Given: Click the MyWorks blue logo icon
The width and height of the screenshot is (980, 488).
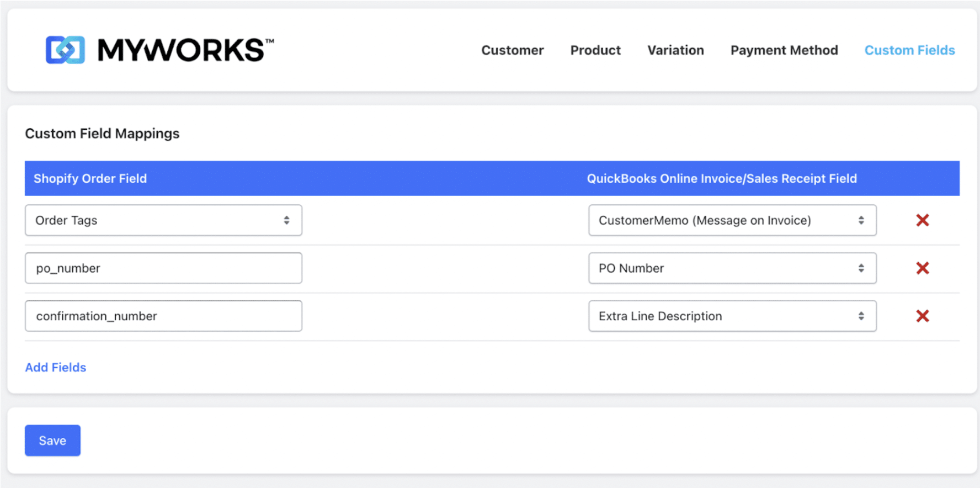Looking at the screenshot, I should click(x=65, y=50).
